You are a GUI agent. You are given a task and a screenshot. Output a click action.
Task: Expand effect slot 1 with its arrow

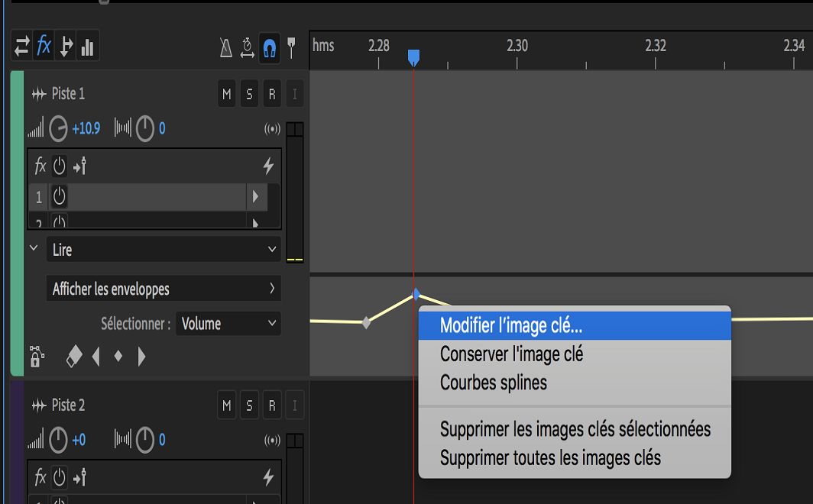tap(255, 196)
